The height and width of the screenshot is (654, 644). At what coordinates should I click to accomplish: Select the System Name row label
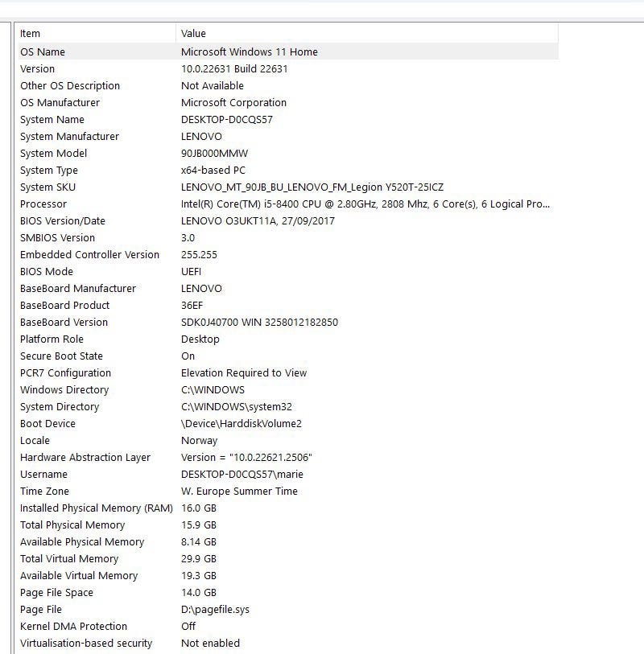coord(52,119)
